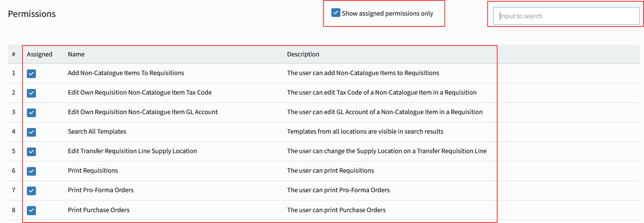Uncheck Add Non-Catalogue Items To Requisitions permission
This screenshot has height=223, width=644.
pyautogui.click(x=31, y=74)
